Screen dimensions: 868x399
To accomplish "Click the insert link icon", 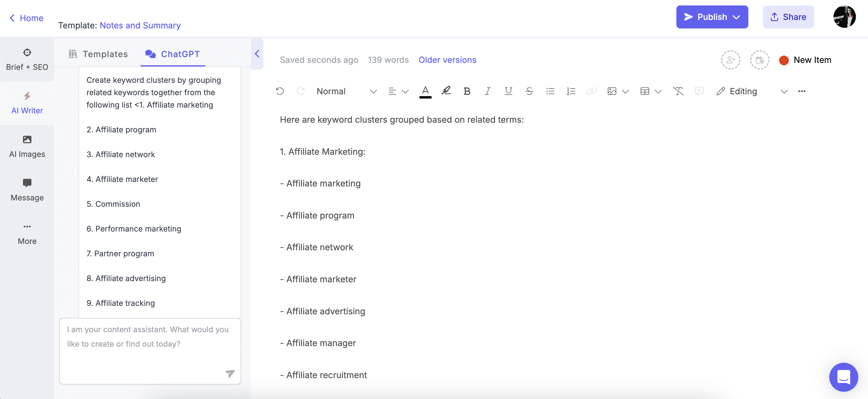I will 592,91.
